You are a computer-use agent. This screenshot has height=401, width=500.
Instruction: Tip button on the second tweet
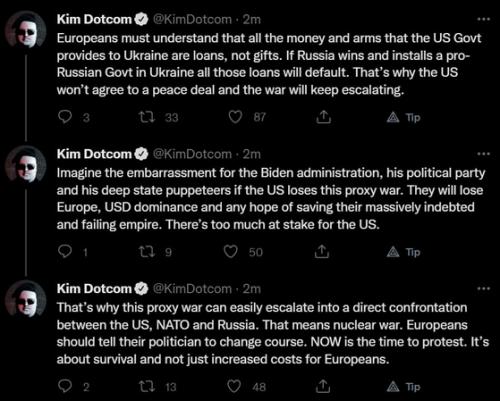(403, 252)
